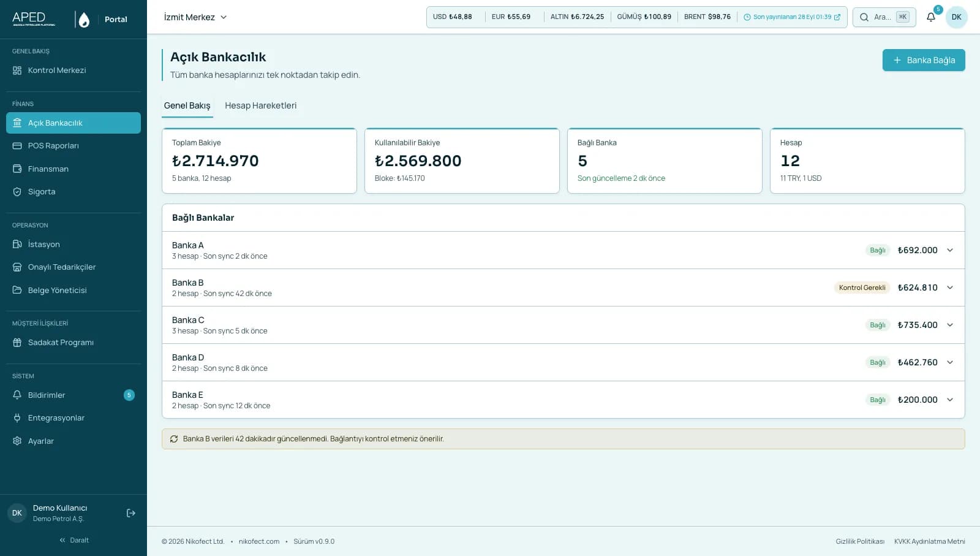The height and width of the screenshot is (556, 980).
Task: Expand the Banka C row chevron
Action: pyautogui.click(x=950, y=325)
